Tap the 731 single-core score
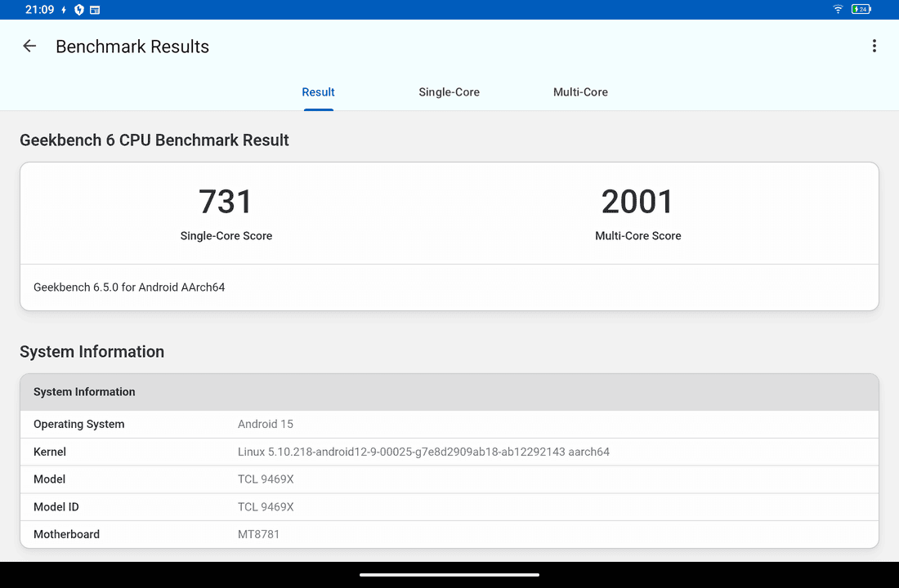This screenshot has width=899, height=588. pyautogui.click(x=226, y=203)
